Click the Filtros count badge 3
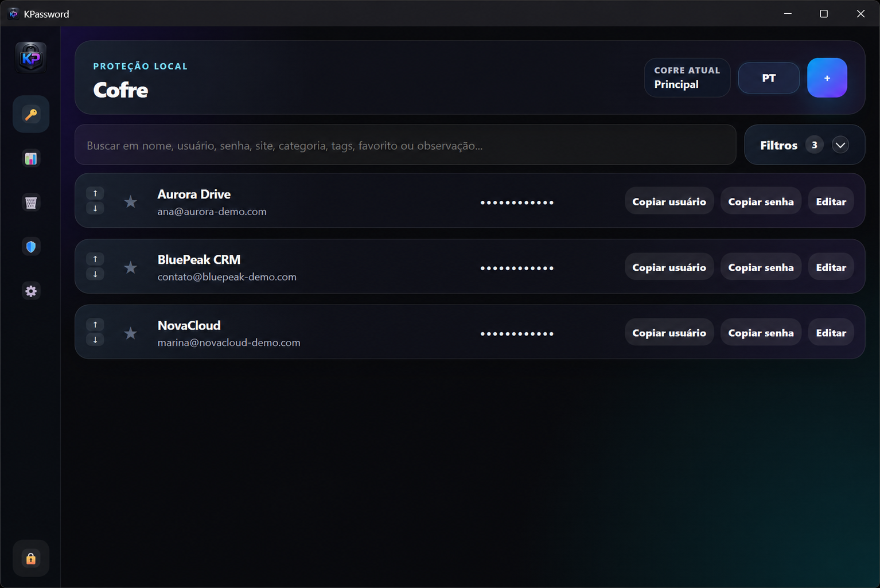Screen dimensions: 880x588 [814, 145]
